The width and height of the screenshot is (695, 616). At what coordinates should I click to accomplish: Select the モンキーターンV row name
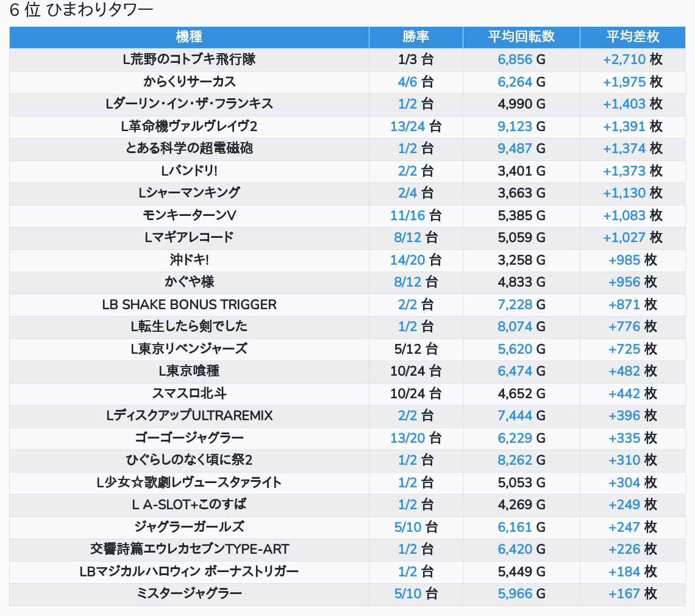coord(189,215)
